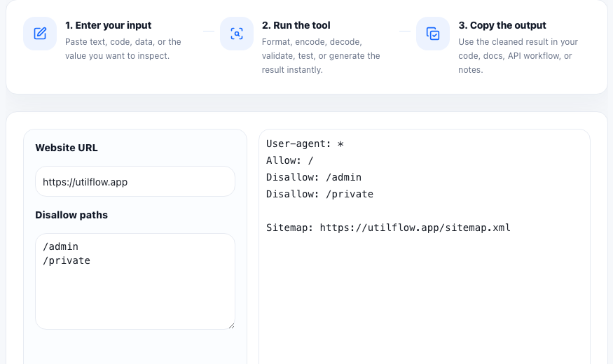The width and height of the screenshot is (613, 364).
Task: Click the Sitemap URL output line
Action: 388,227
